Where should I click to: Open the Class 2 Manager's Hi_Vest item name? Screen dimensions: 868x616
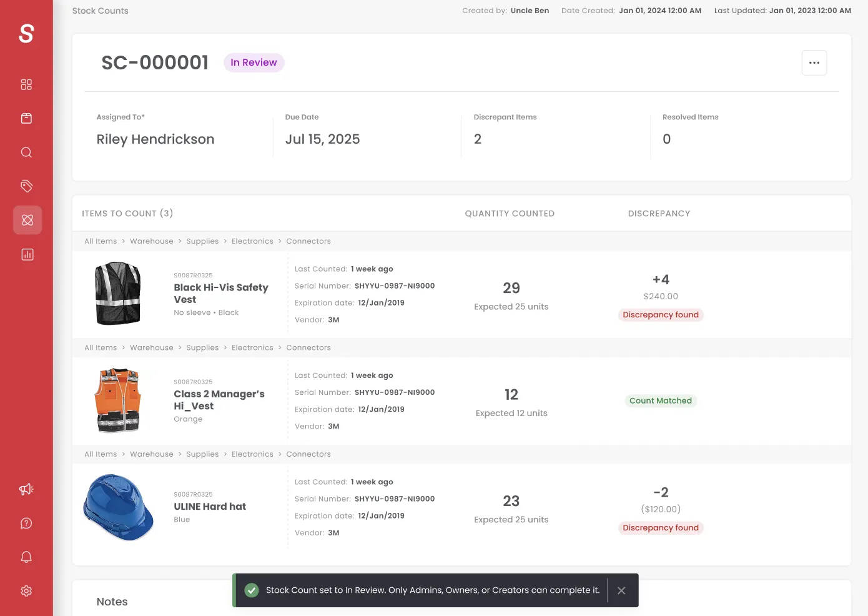pos(219,400)
